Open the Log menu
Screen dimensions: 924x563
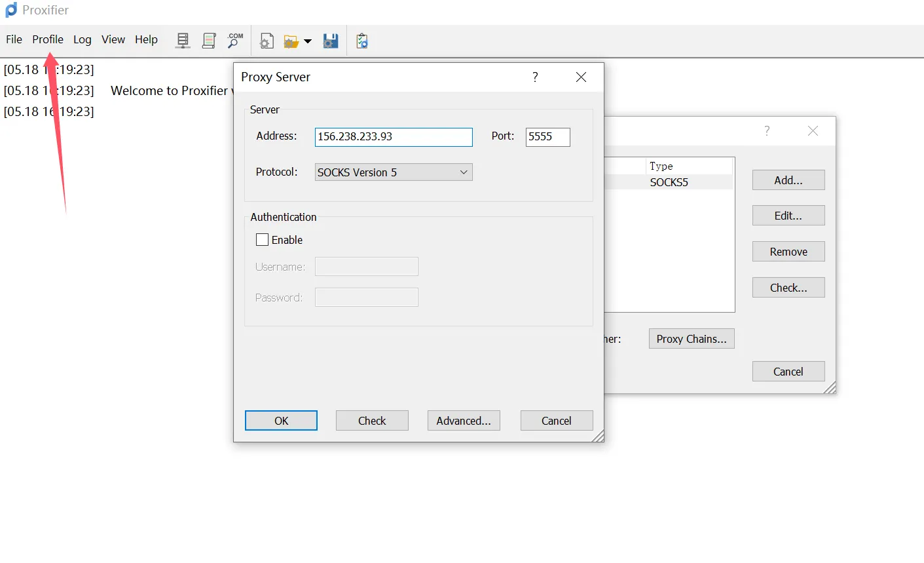point(82,39)
